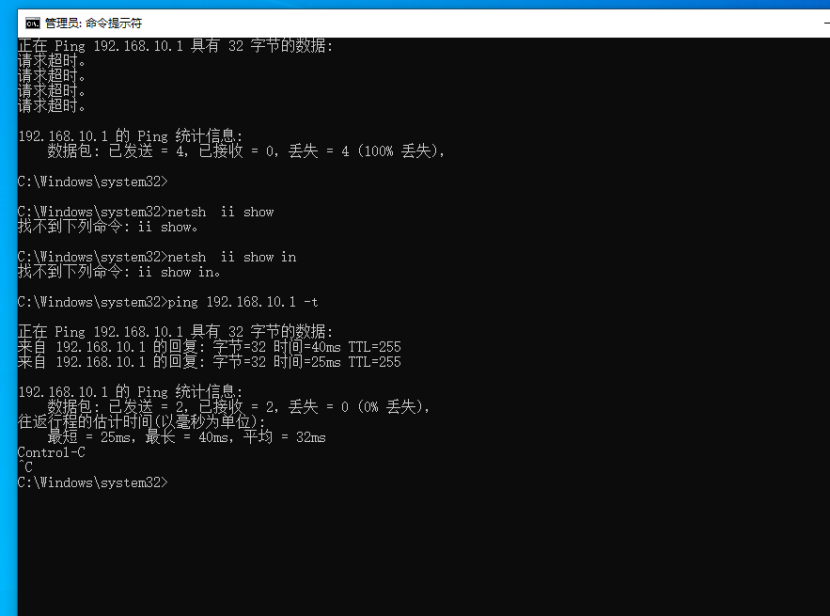Click the netsh ii show in command text
This screenshot has width=830, height=616.
click(240, 256)
